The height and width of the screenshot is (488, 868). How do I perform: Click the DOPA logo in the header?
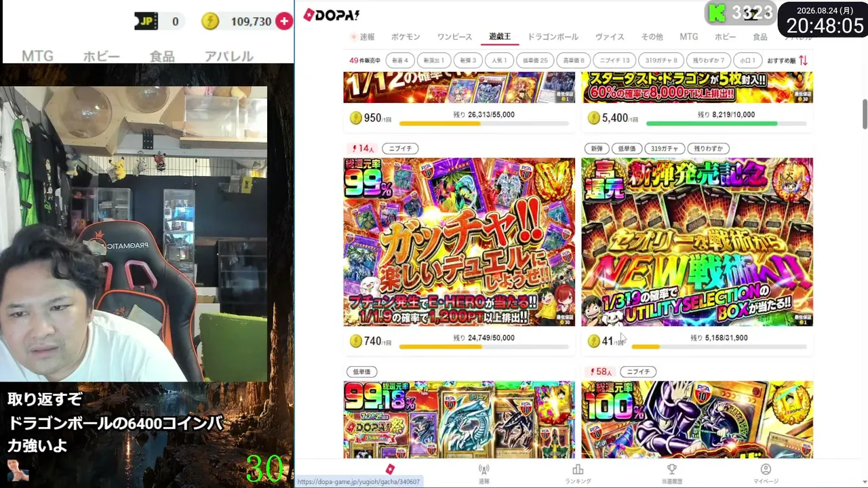(331, 15)
